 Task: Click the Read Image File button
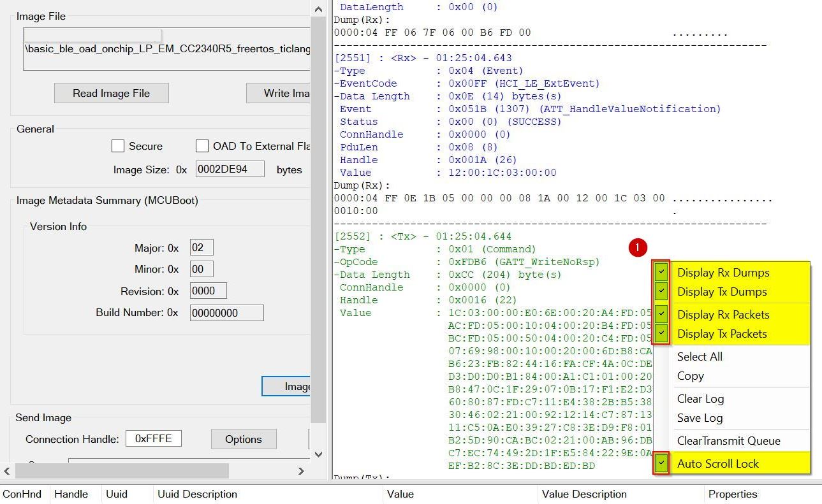(x=111, y=93)
